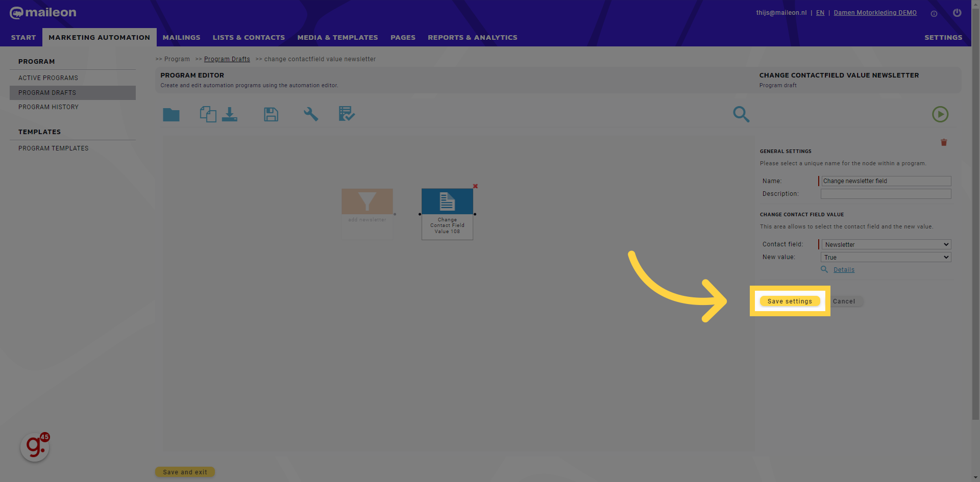The image size is (980, 482).
Task: Click the magnifier search icon in toolbar
Action: tap(741, 114)
